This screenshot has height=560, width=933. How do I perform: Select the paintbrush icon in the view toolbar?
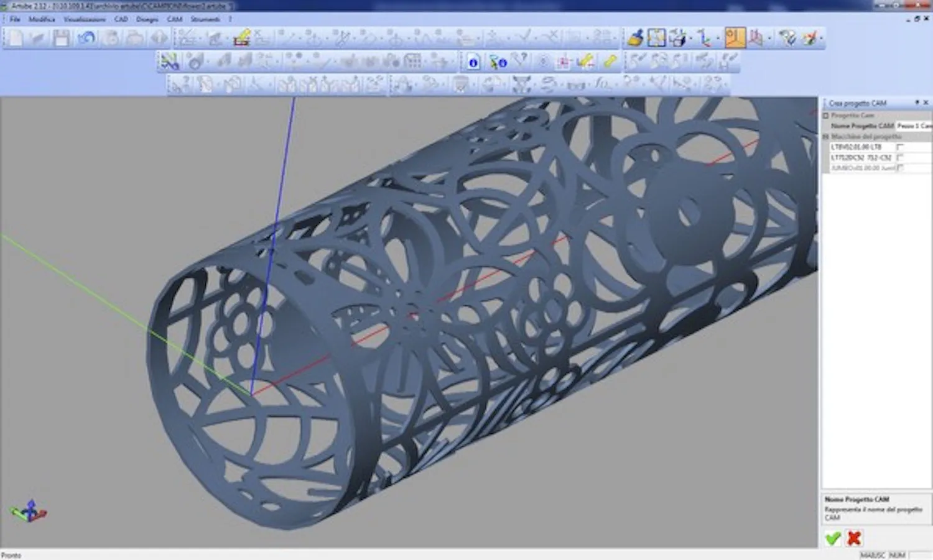[635, 39]
